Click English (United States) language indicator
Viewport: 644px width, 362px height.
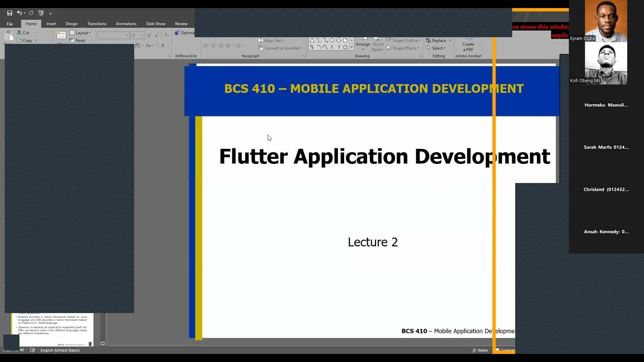60,350
